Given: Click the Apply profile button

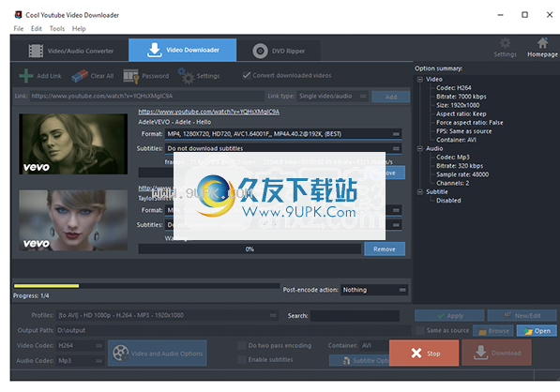Looking at the screenshot, I should click(x=449, y=316).
